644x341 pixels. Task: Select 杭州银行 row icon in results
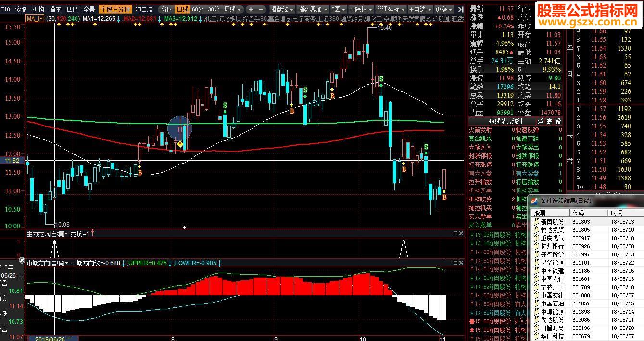point(537,246)
